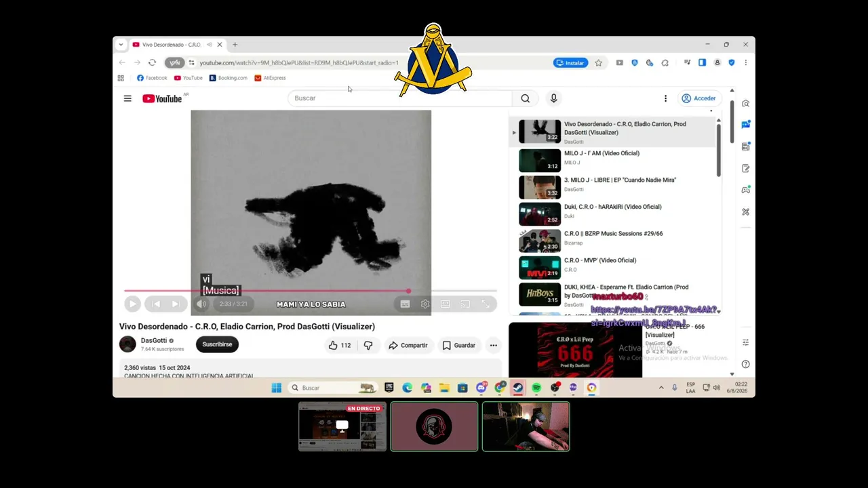The height and width of the screenshot is (488, 868).
Task: Open the Windows Start menu
Action: point(277,388)
